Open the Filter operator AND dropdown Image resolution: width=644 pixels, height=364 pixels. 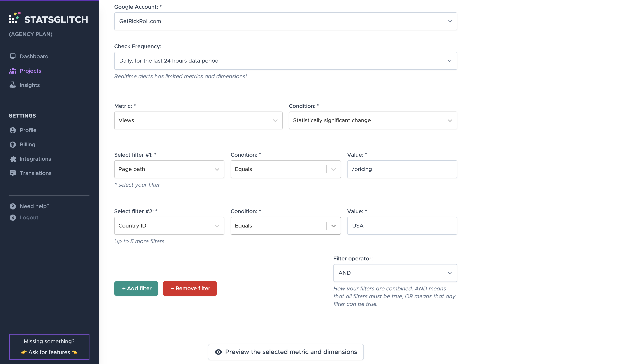pos(395,273)
